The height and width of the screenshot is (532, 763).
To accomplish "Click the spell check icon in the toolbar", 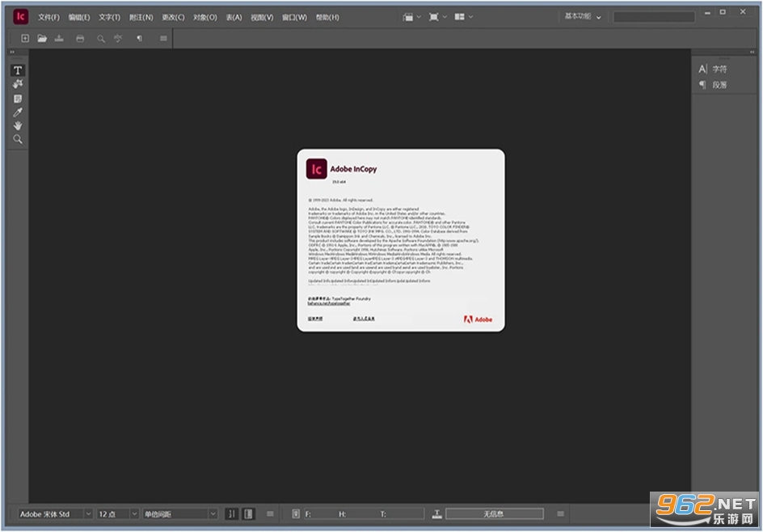I will [x=118, y=39].
